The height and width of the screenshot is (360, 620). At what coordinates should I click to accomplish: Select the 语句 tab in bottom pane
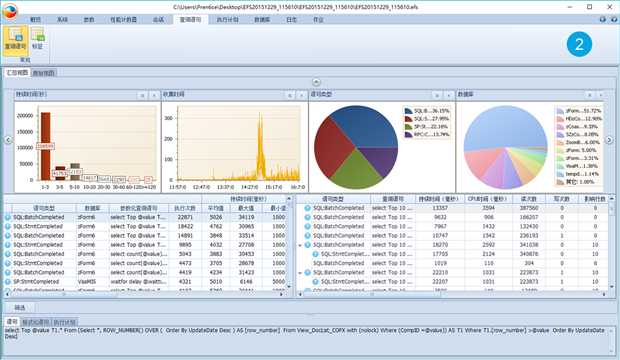click(12, 322)
